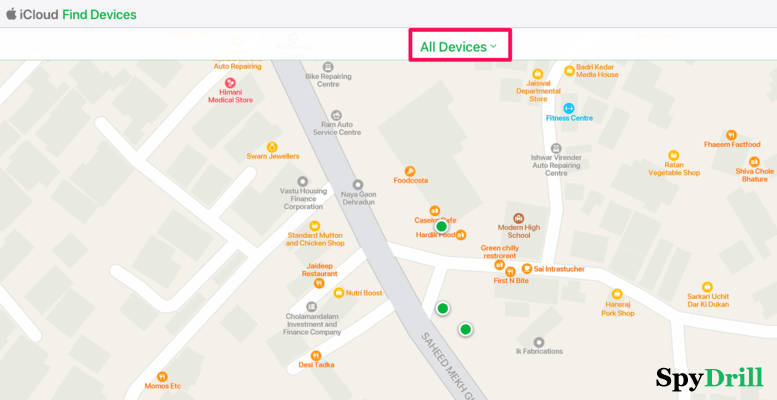Click the Foodcosta restaurant pin
Screen dimensions: 777x400
coord(410,171)
